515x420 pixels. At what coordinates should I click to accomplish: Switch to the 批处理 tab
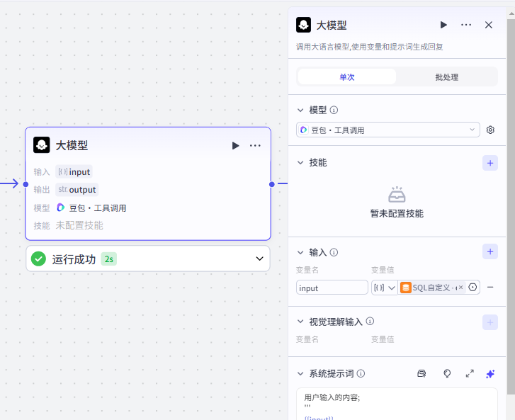click(x=446, y=76)
